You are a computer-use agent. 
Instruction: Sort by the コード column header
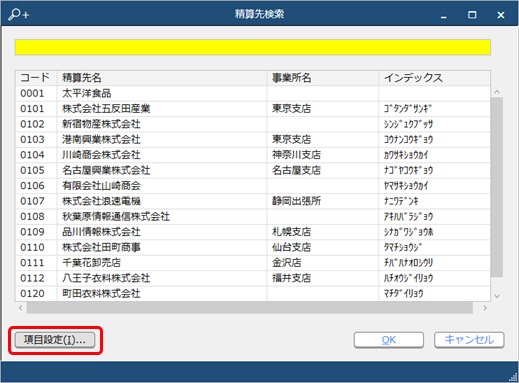coord(36,78)
